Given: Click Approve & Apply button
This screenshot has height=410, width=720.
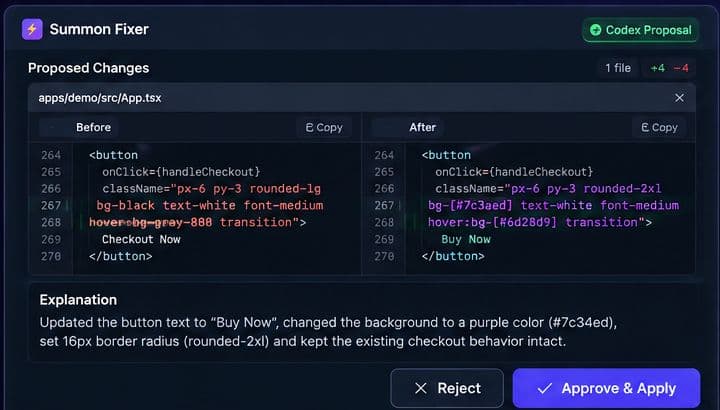Looking at the screenshot, I should tap(607, 388).
